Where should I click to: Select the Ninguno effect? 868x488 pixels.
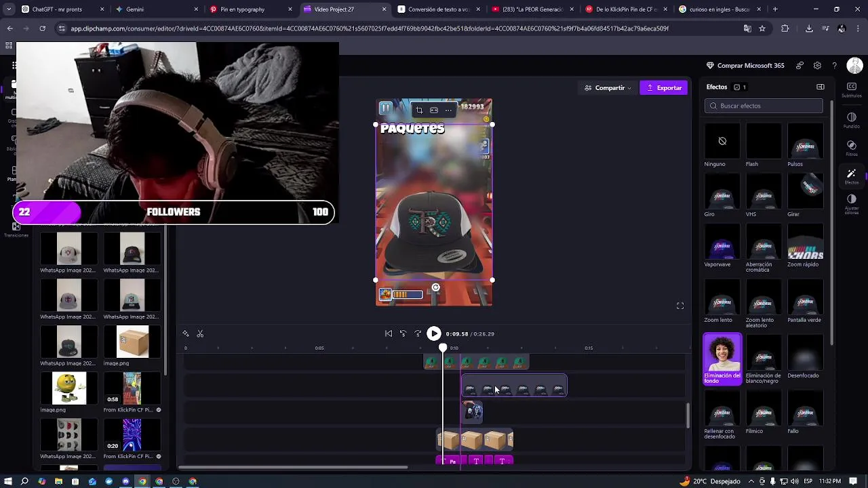(722, 145)
